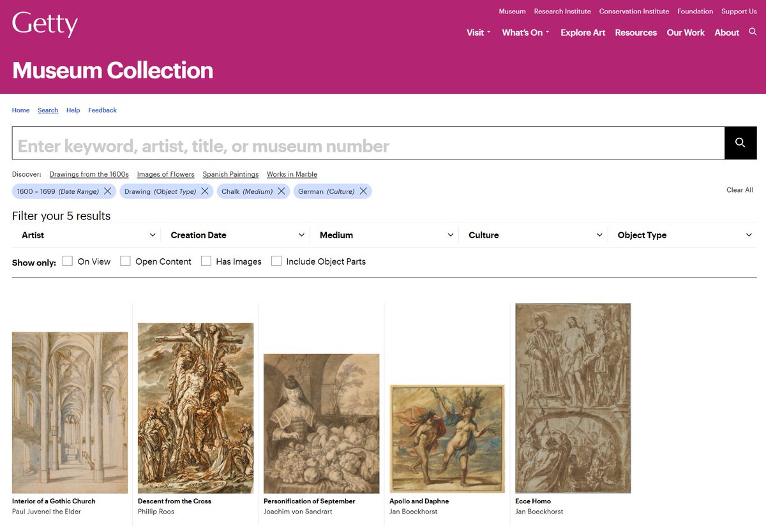
Task: Click artist name Phillip Roos
Action: point(156,512)
